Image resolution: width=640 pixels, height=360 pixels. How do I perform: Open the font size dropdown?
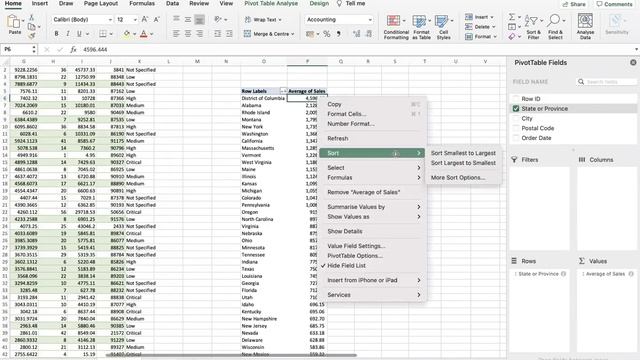[x=135, y=20]
